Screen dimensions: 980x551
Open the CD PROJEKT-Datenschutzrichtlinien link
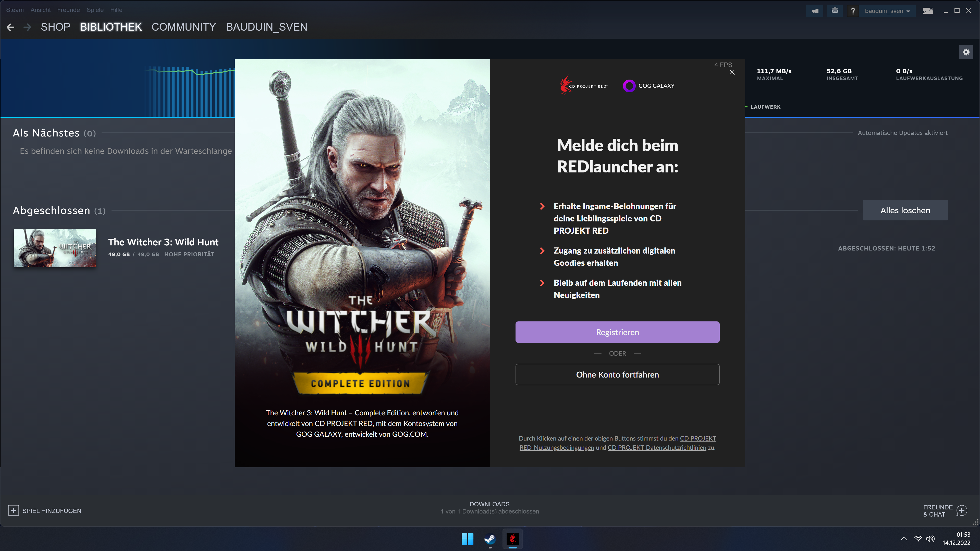point(657,448)
